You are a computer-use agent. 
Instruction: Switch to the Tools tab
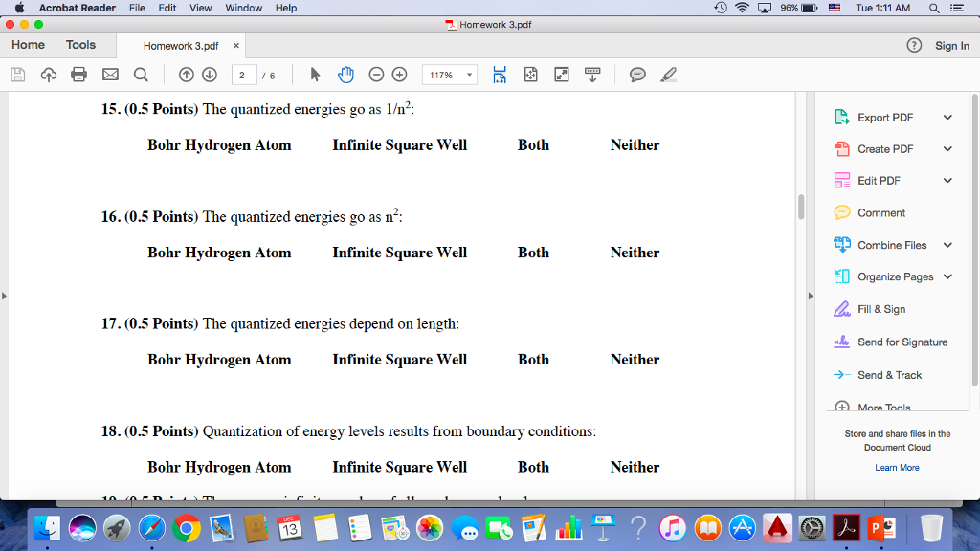[80, 45]
